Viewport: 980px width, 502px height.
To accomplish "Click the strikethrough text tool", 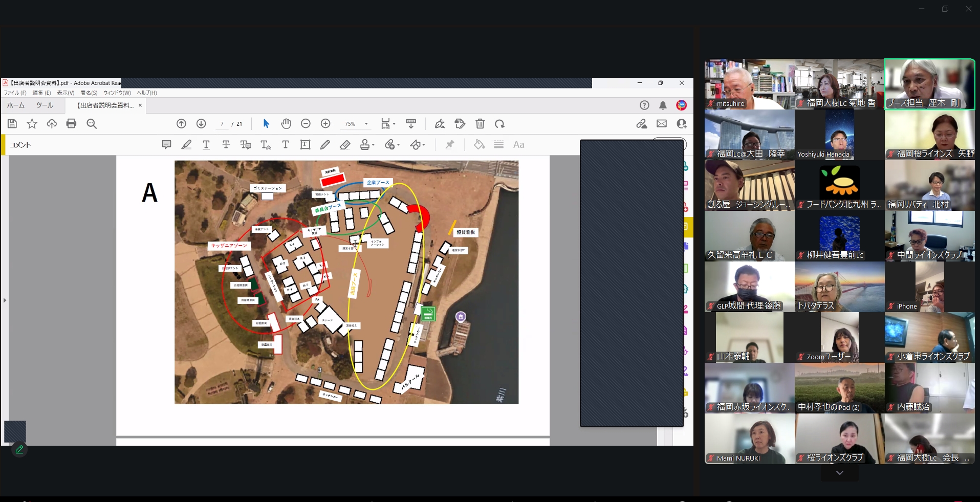I will point(226,145).
